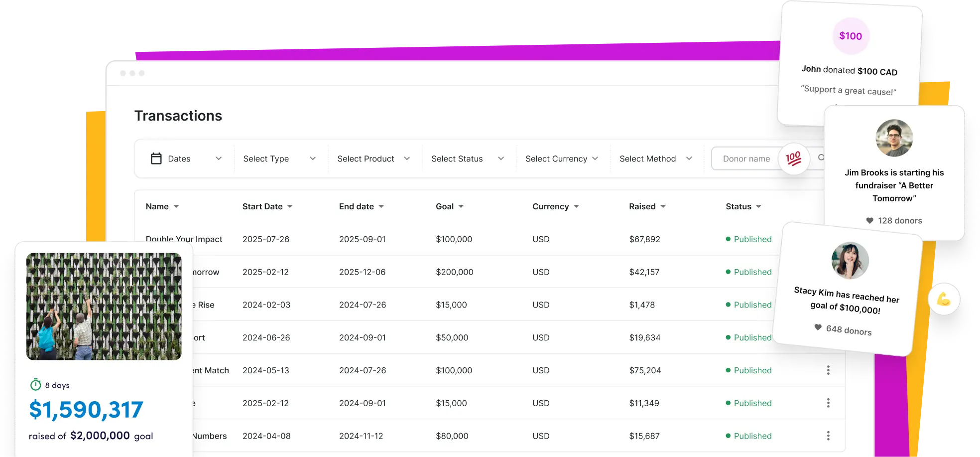Click the Published status in the $67,892 row

click(x=752, y=239)
